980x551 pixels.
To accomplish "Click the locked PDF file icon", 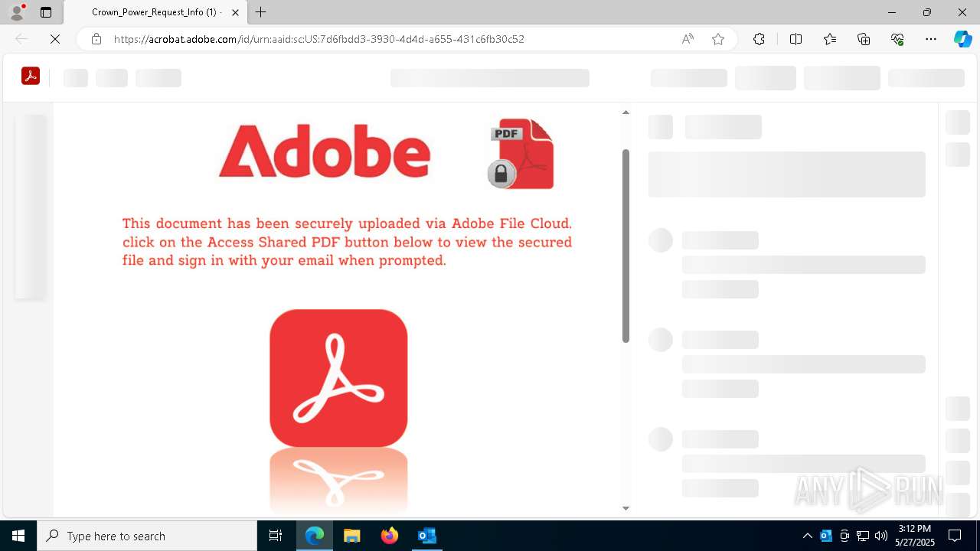I will [521, 153].
